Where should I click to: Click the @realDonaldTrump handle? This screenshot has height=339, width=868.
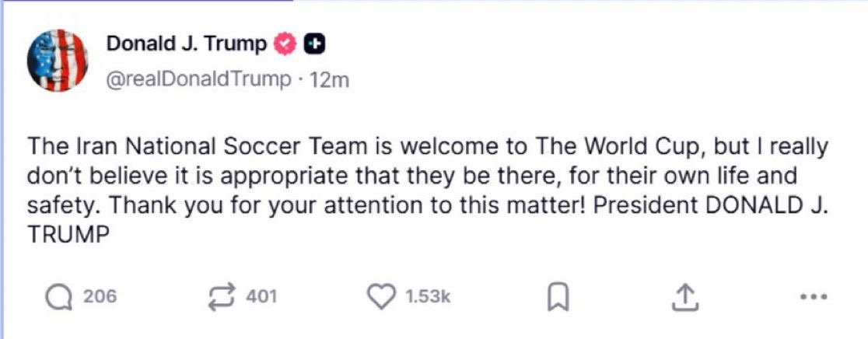[198, 79]
